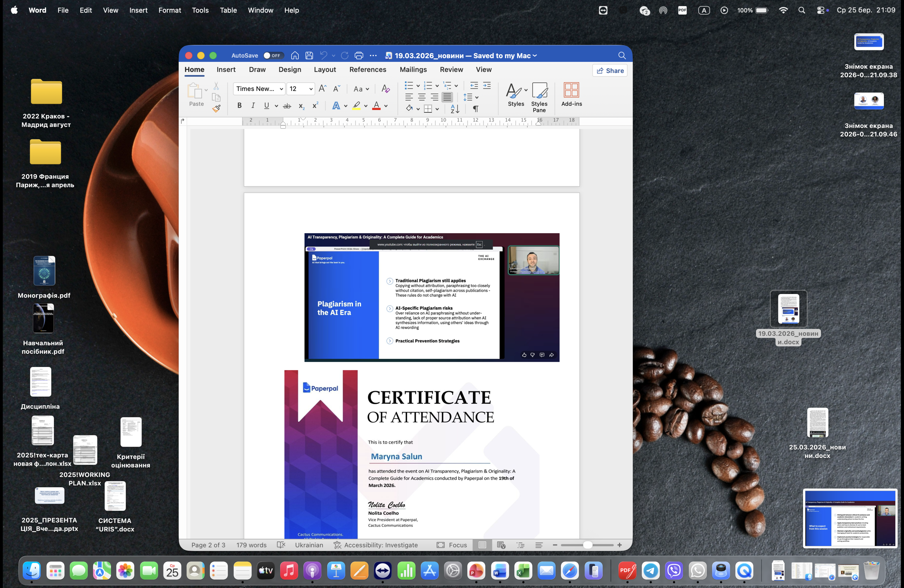This screenshot has width=904, height=588.
Task: Click the Clear Formatting icon
Action: click(x=385, y=89)
